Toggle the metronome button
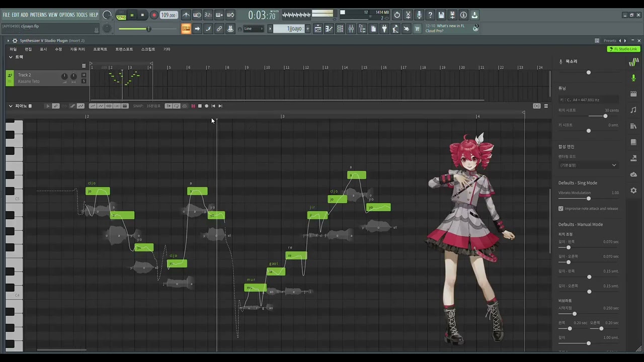The width and height of the screenshot is (644, 362). (186, 15)
